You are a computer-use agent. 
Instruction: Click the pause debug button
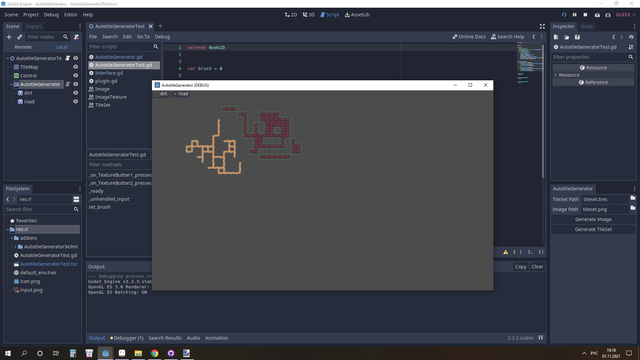(x=575, y=15)
